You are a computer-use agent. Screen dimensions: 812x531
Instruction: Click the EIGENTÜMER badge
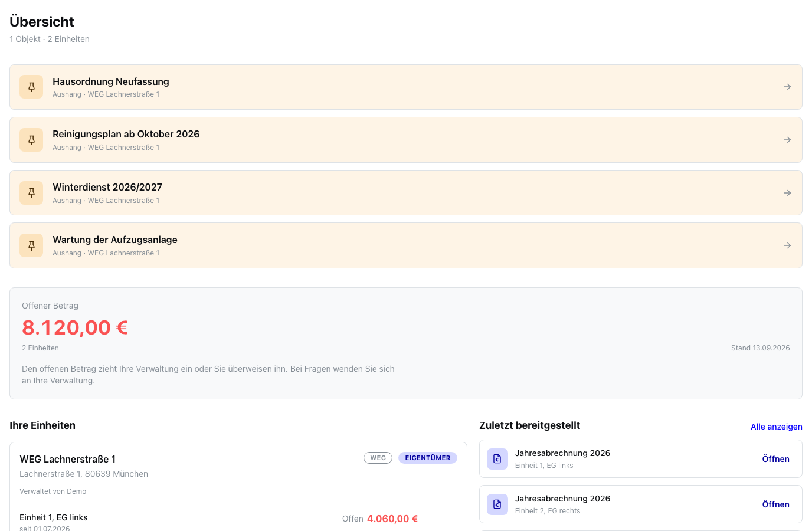tap(428, 458)
